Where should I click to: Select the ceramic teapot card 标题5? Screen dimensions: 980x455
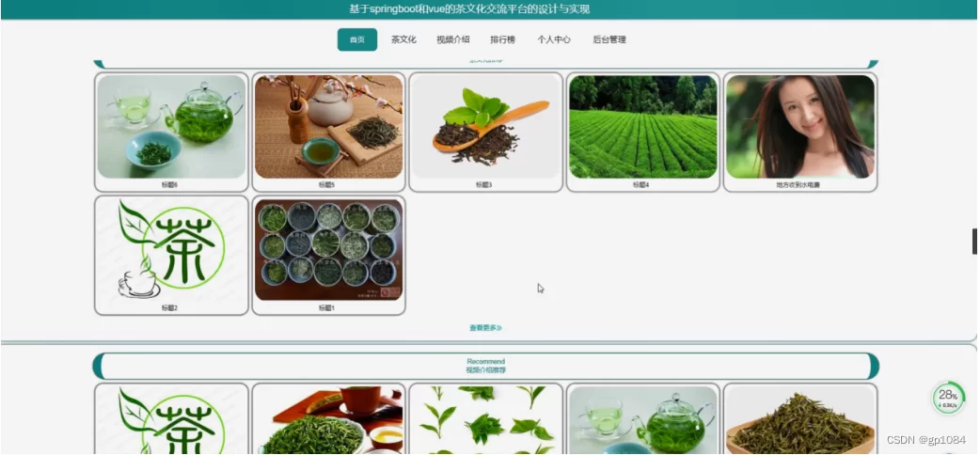coord(328,127)
